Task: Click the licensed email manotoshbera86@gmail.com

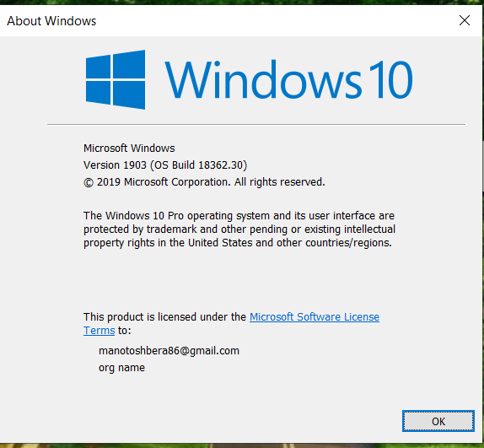Action: click(169, 351)
